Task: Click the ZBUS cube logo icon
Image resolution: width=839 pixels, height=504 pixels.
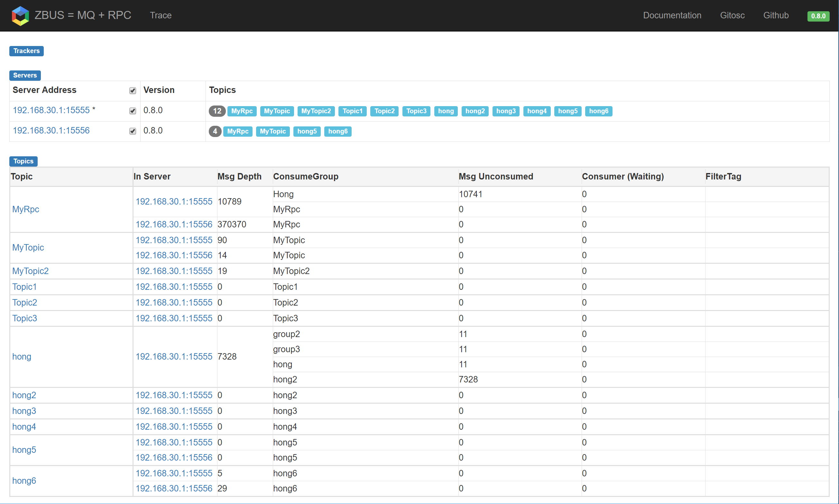Action: [x=20, y=16]
